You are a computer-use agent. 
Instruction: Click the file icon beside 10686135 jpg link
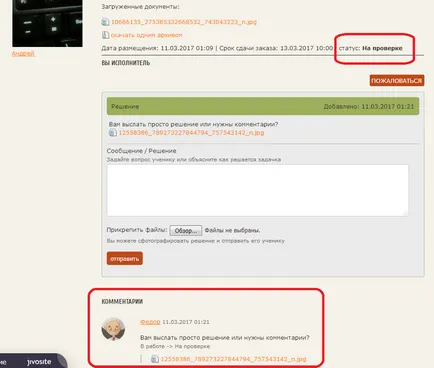pos(105,22)
